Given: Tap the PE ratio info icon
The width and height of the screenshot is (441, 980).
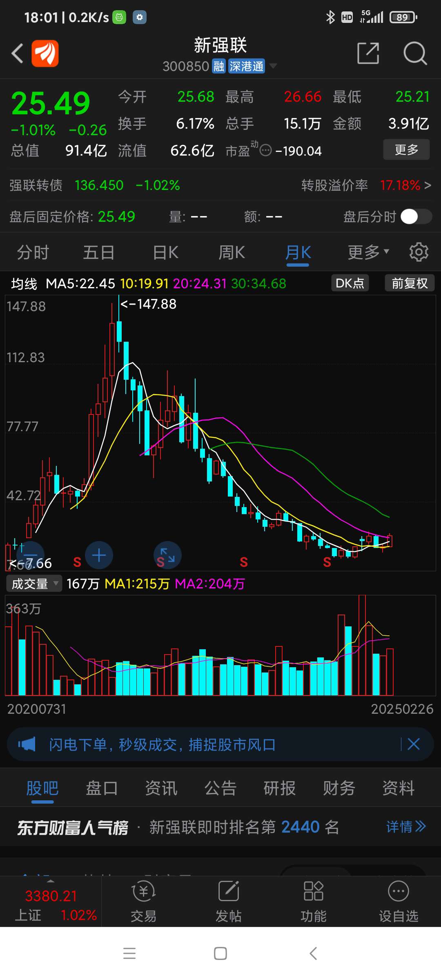Looking at the screenshot, I should 265,150.
